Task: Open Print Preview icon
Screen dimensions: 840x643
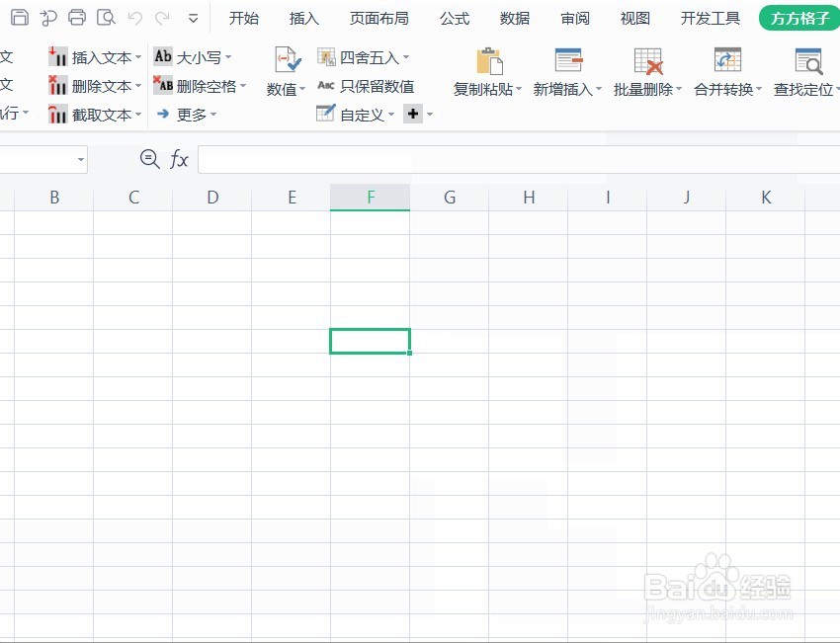Action: [106, 18]
